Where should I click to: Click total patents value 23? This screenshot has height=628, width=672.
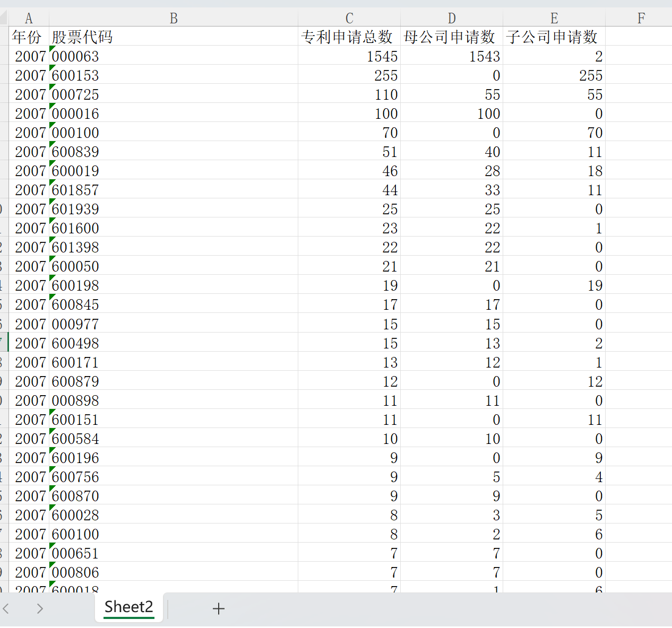pyautogui.click(x=349, y=227)
